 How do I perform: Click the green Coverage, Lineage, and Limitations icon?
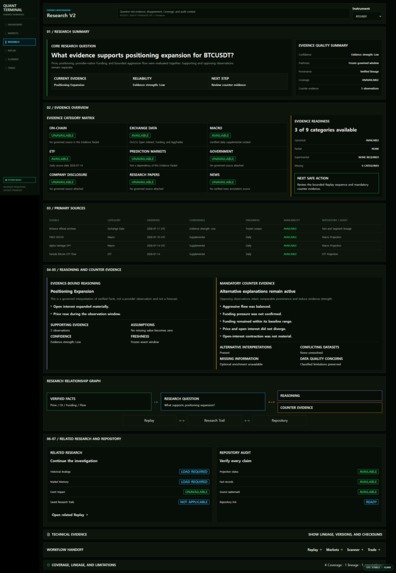[x=48, y=565]
